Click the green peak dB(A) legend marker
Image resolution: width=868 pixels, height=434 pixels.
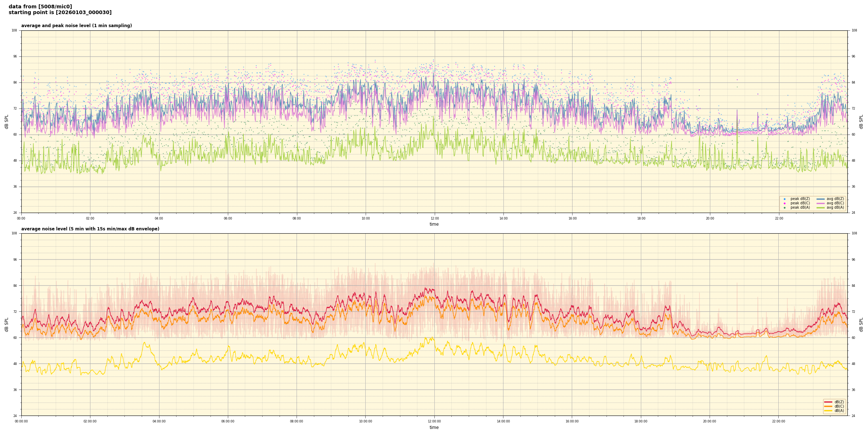point(784,208)
